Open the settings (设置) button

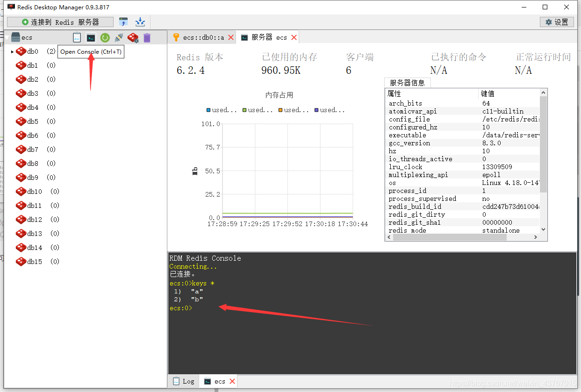tap(557, 22)
